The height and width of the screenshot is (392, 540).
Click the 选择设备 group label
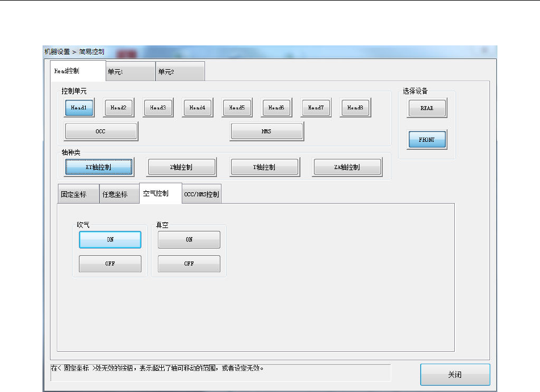(x=415, y=91)
